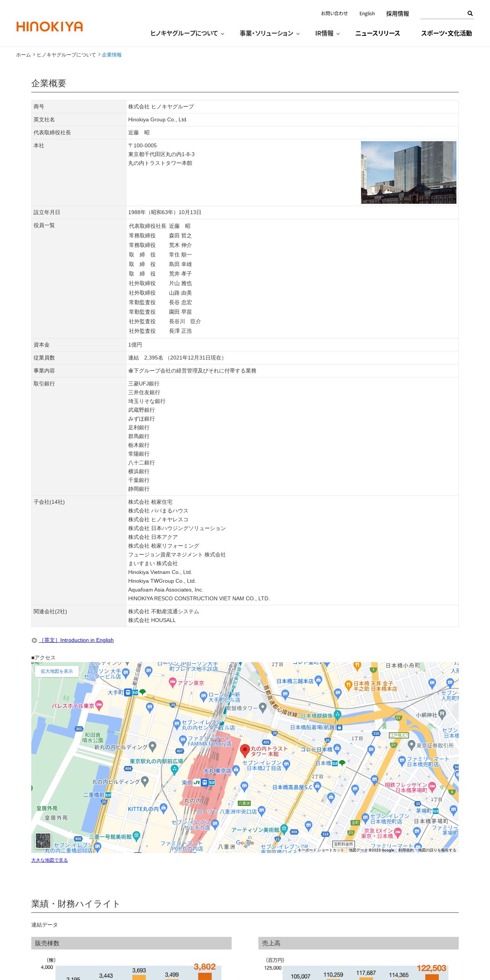Image resolution: width=490 pixels, height=980 pixels.
Task: Click 地図の誤りを報告する on the map
Action: pyautogui.click(x=437, y=850)
